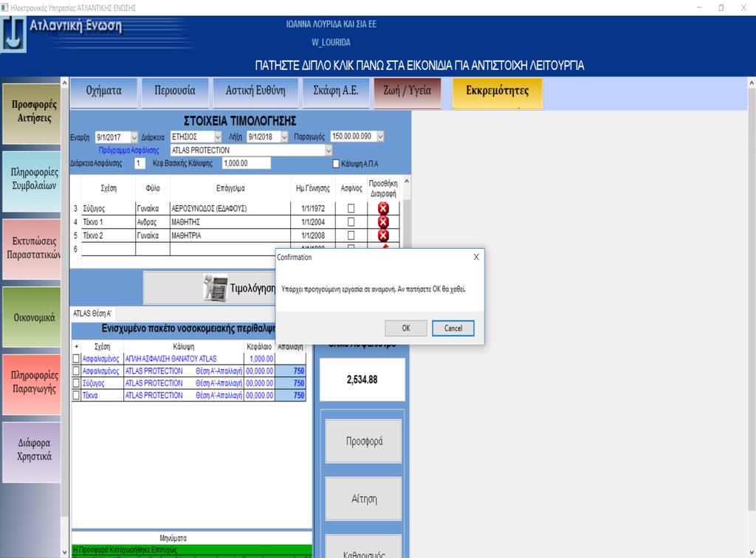Viewport: 756px width, 558px height.
Task: Open the Εκκρεμότητες tab
Action: coord(497,94)
